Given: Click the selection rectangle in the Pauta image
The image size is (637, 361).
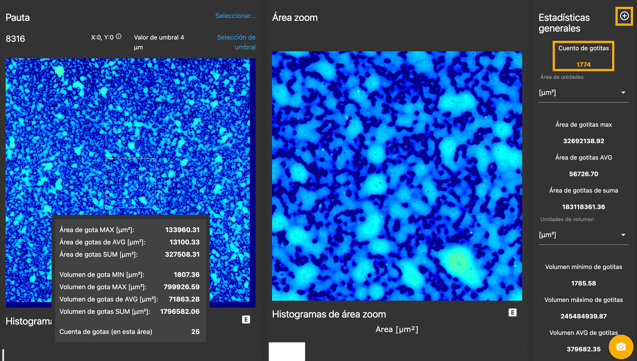Looking at the screenshot, I should pyautogui.click(x=130, y=183).
